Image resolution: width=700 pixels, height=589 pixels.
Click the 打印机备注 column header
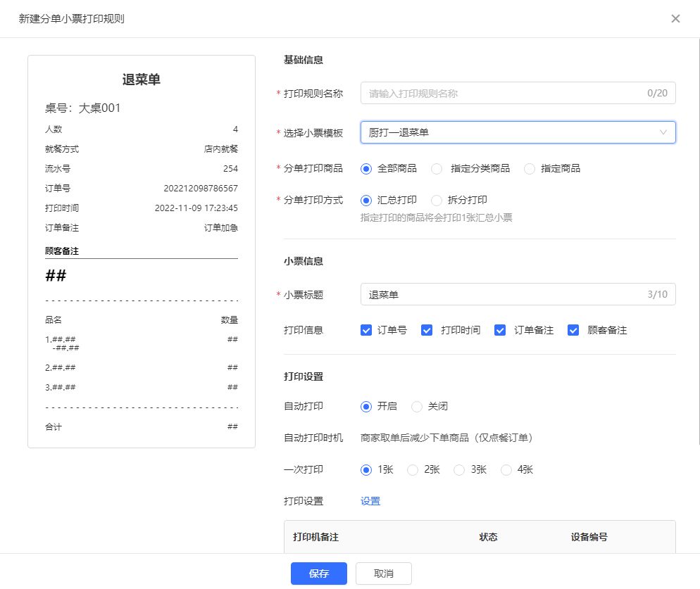point(315,537)
